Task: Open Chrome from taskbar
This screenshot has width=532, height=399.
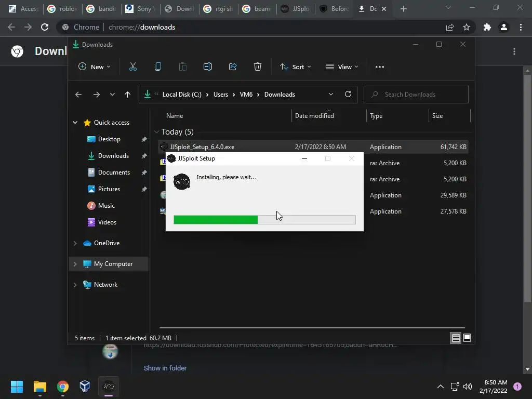Action: pos(63,387)
